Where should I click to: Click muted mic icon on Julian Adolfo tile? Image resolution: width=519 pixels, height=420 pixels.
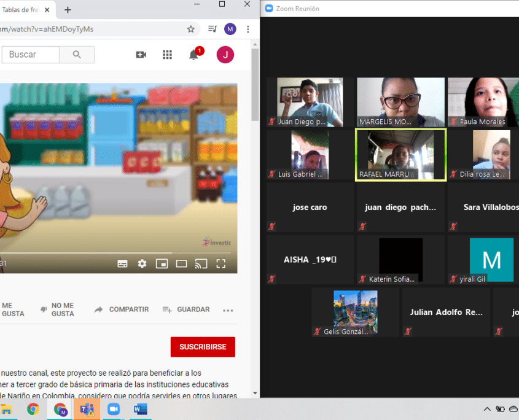pos(408,332)
